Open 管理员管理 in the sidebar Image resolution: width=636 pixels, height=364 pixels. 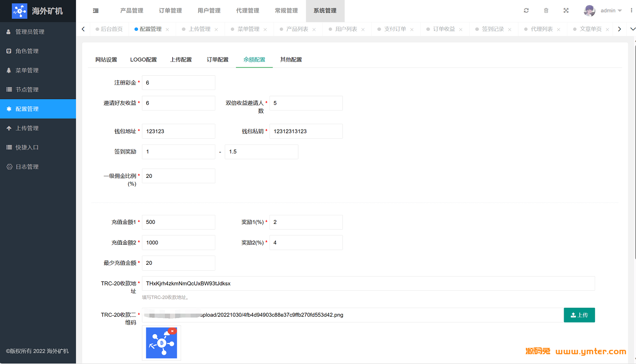tap(38, 32)
